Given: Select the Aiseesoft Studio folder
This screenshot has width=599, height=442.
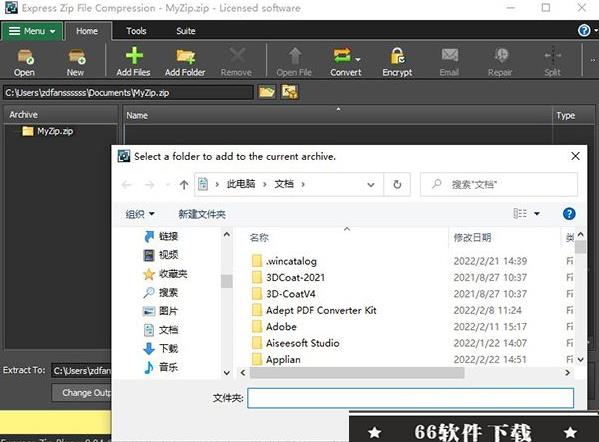Looking at the screenshot, I should pyautogui.click(x=295, y=343).
